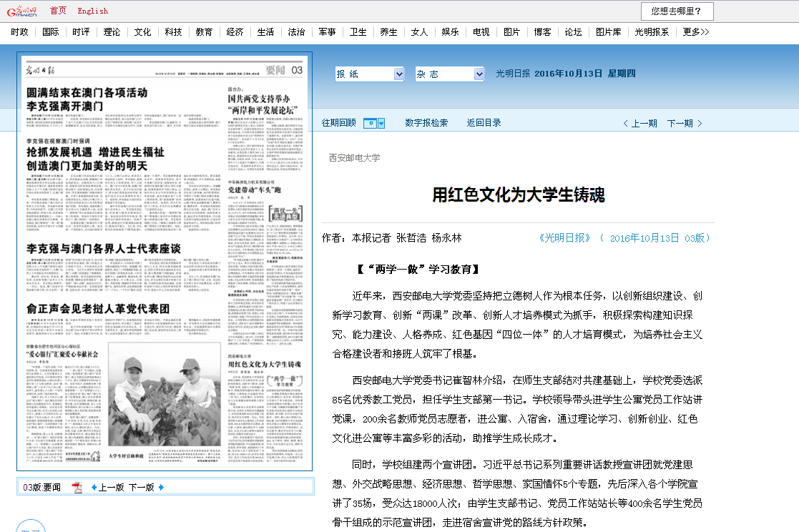Viewport: 799px width, 532px height.
Task: Open the 光明报系 navigation item
Action: 652,32
